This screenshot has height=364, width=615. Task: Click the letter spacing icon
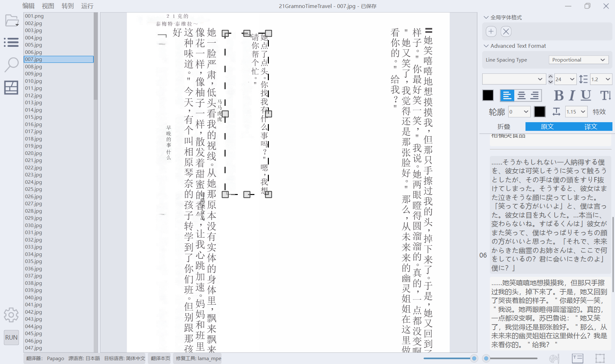pyautogui.click(x=556, y=112)
